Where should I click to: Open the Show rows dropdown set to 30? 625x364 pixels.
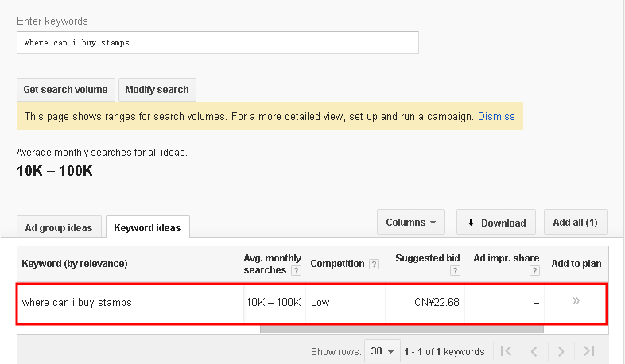(x=382, y=351)
